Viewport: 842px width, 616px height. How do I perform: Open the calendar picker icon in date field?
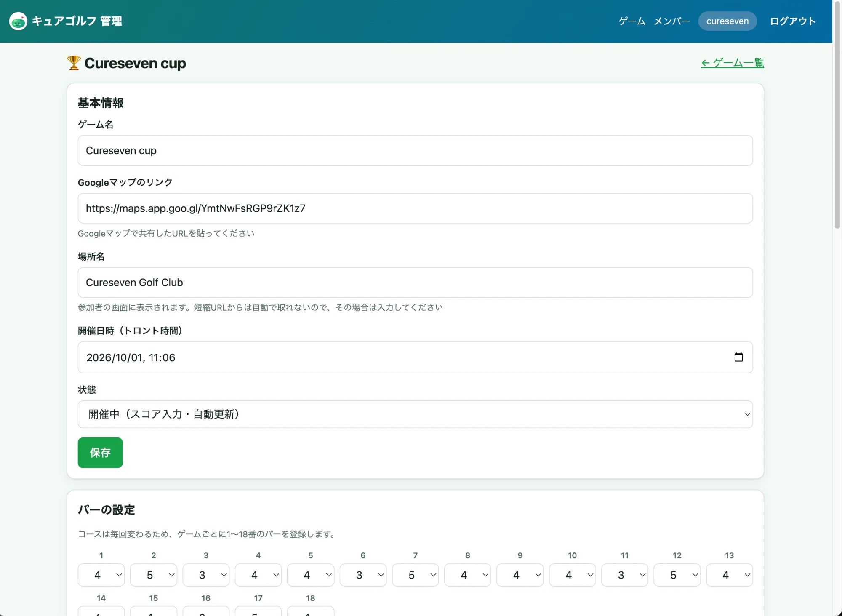pyautogui.click(x=738, y=357)
